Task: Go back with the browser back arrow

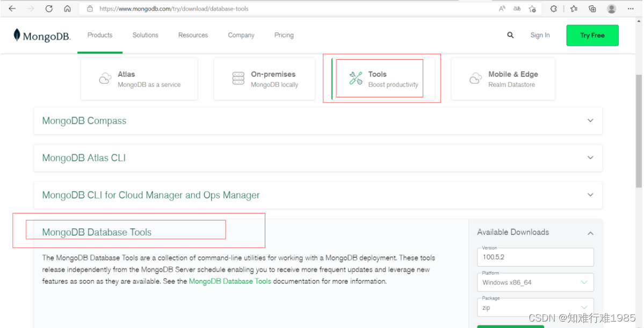Action: [x=12, y=9]
